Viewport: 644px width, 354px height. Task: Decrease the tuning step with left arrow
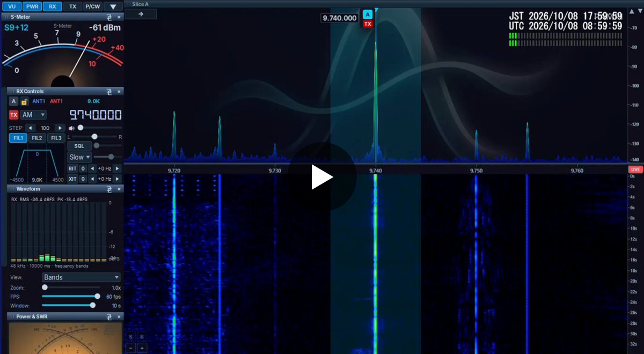[31, 128]
